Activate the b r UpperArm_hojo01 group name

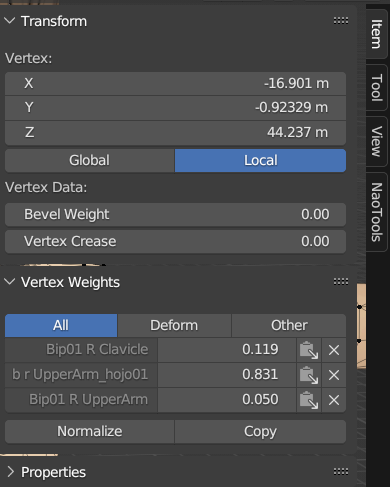pos(81,375)
